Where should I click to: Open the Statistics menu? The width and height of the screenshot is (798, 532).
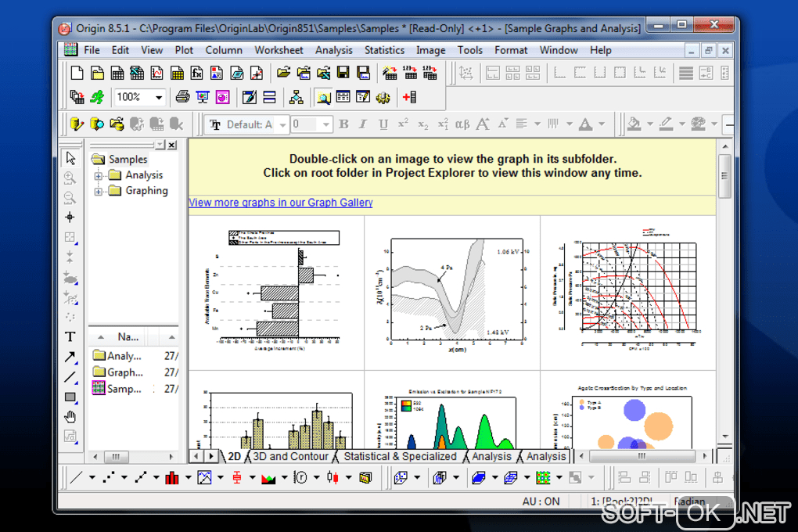(x=384, y=50)
